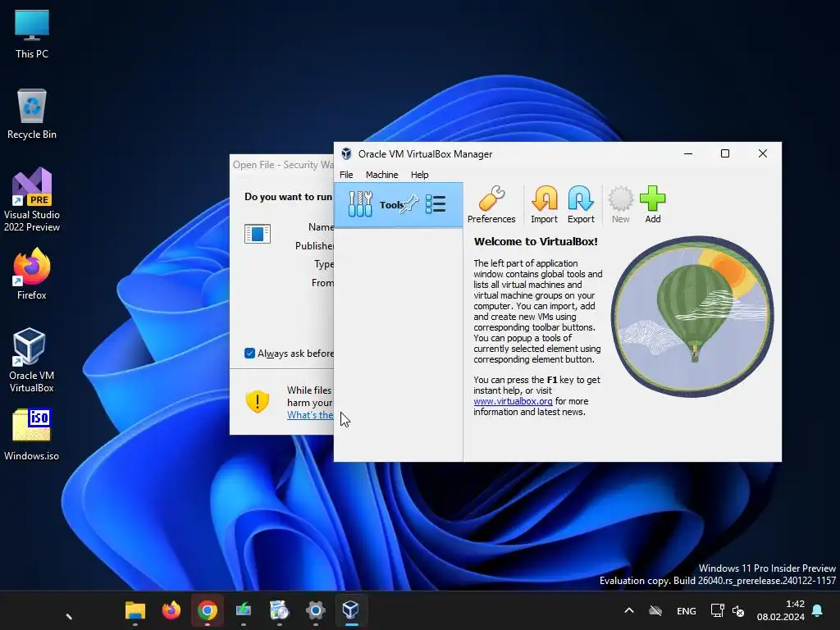Click the file icon in Security Warning dialog
The width and height of the screenshot is (840, 630).
[x=257, y=234]
